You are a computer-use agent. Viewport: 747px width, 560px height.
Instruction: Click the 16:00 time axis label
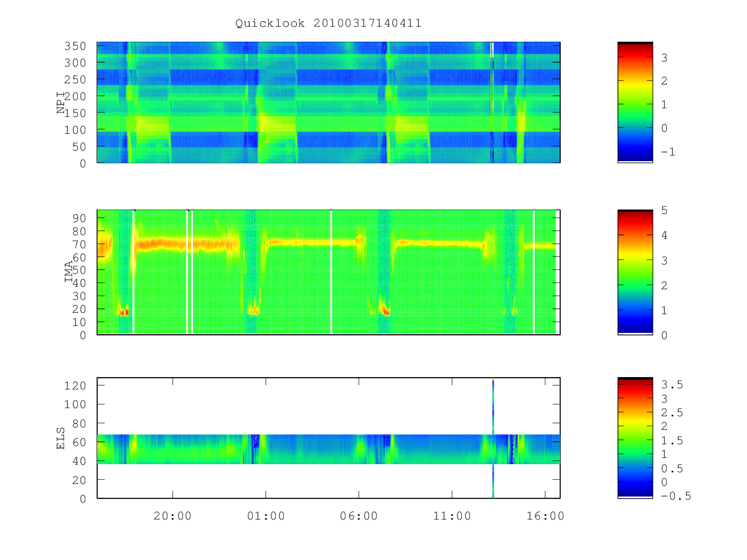click(x=545, y=516)
